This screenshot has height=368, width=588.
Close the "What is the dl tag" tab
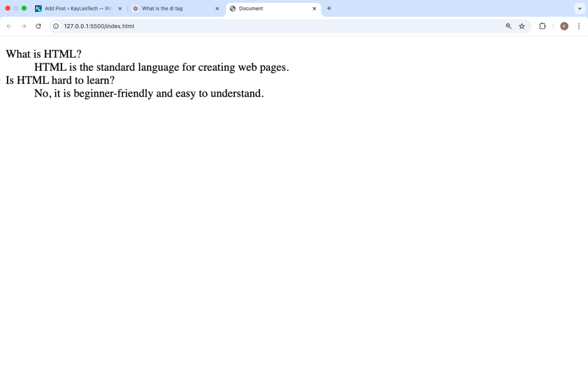pyautogui.click(x=217, y=9)
